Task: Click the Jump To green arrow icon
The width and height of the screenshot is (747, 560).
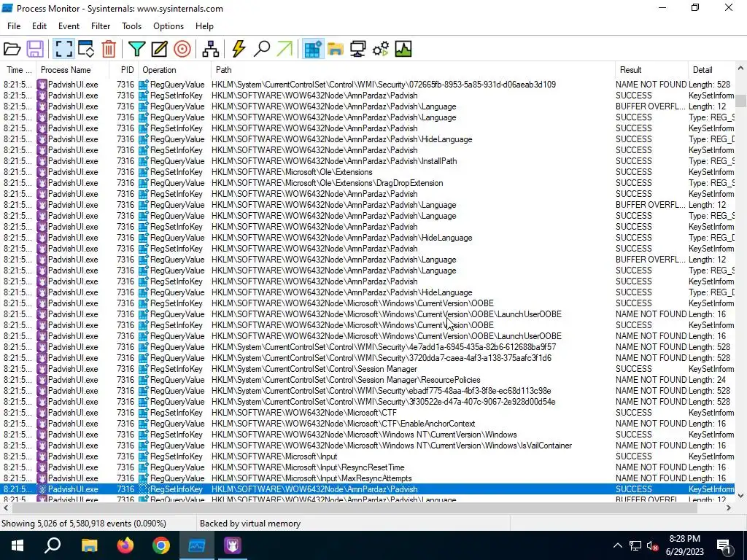Action: (285, 49)
